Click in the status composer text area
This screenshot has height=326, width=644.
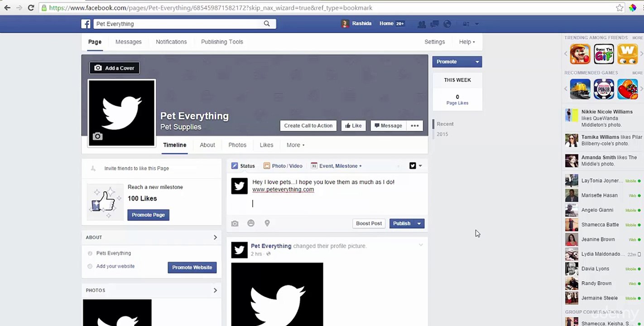tap(327, 195)
